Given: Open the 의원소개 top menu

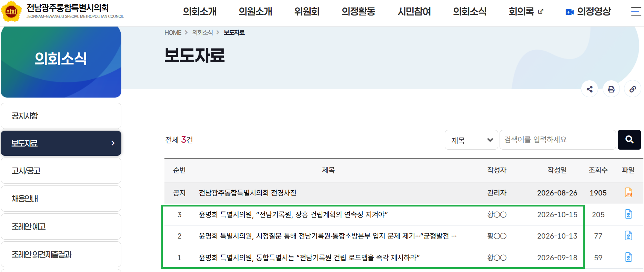Looking at the screenshot, I should 255,11.
